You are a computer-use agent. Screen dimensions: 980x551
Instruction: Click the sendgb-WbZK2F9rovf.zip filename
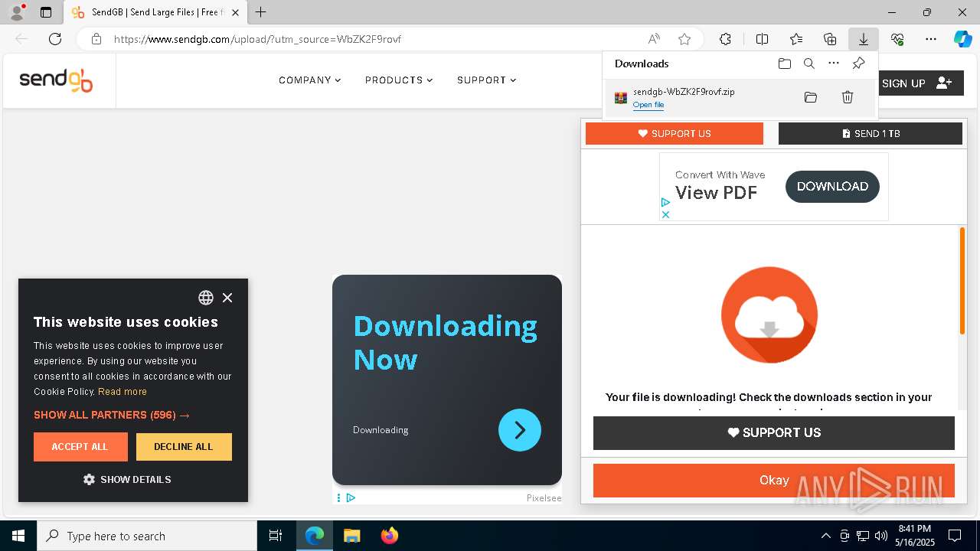pyautogui.click(x=684, y=92)
